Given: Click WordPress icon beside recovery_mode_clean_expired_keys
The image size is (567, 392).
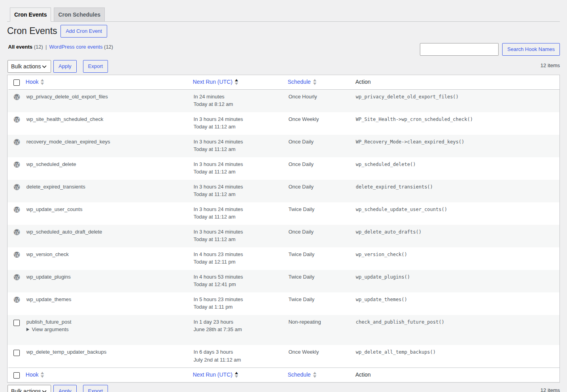Looking at the screenshot, I should (17, 142).
